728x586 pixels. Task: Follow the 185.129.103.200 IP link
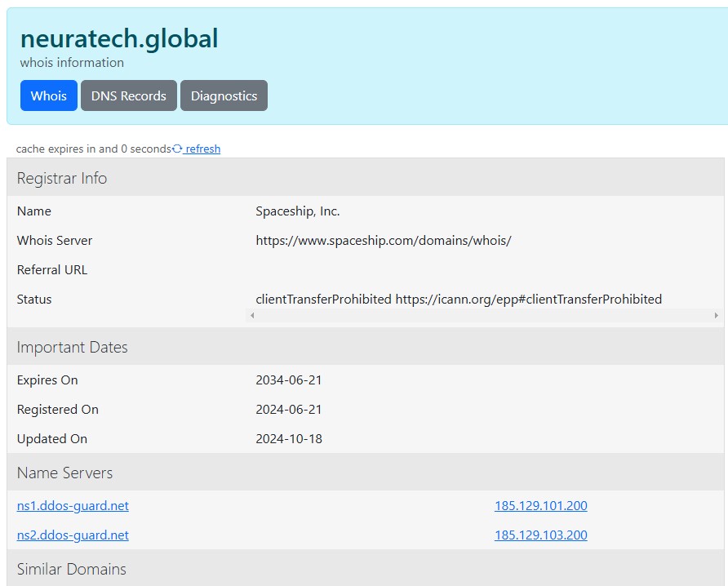540,535
